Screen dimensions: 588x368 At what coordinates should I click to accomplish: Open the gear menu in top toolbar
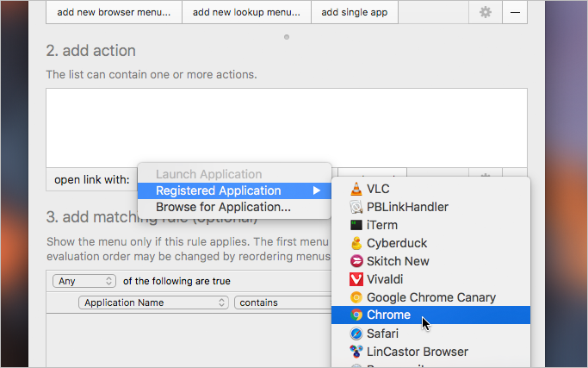486,12
